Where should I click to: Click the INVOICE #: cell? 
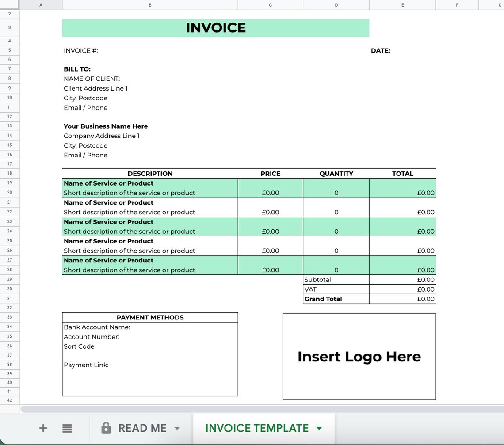coord(80,50)
